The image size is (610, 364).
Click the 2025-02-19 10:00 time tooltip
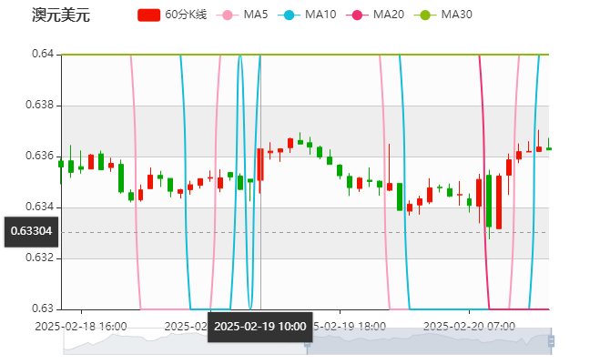tap(260, 327)
